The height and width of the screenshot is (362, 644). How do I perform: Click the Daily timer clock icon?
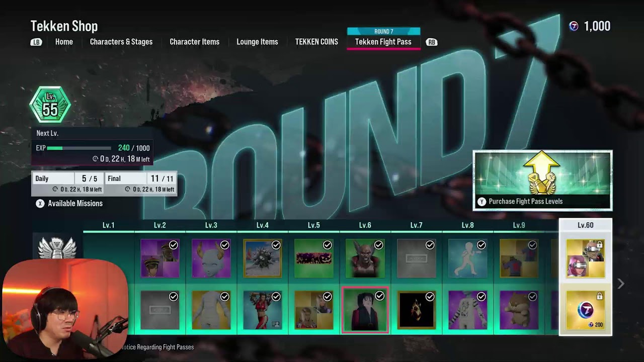[x=55, y=190]
